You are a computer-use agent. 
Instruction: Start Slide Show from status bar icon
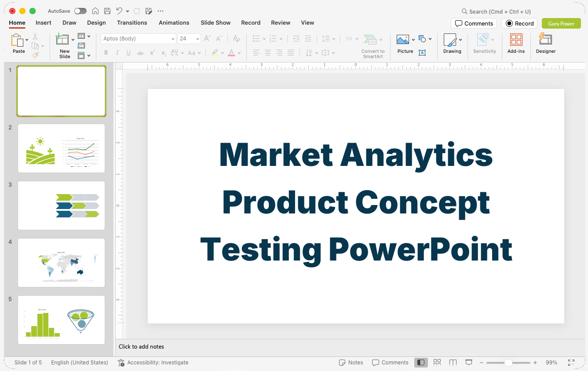tap(469, 362)
